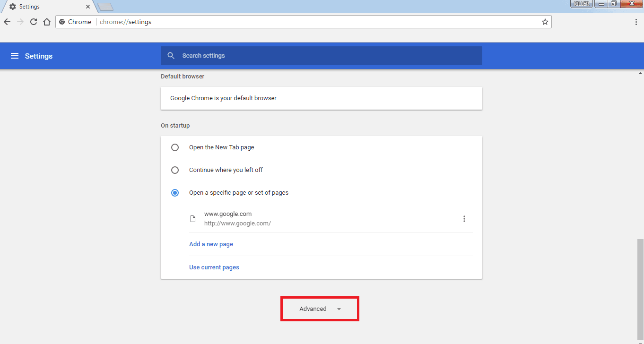Click Use current pages
This screenshot has width=644, height=344.
pyautogui.click(x=214, y=267)
